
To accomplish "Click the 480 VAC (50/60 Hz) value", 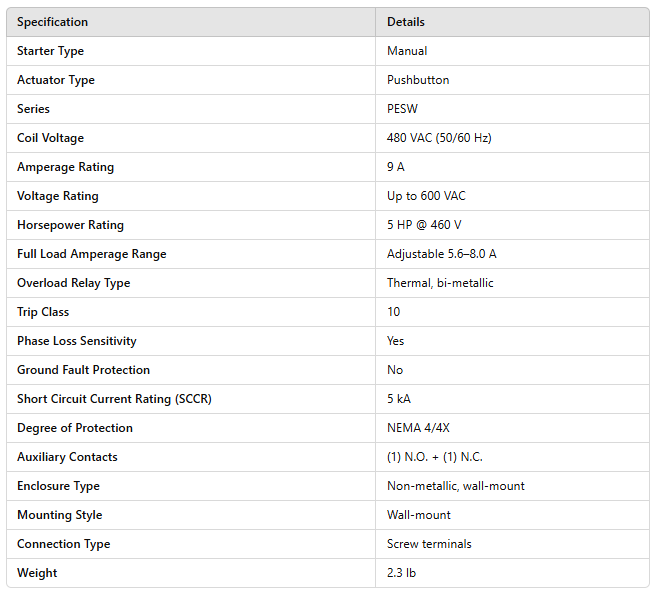I will [x=439, y=138].
